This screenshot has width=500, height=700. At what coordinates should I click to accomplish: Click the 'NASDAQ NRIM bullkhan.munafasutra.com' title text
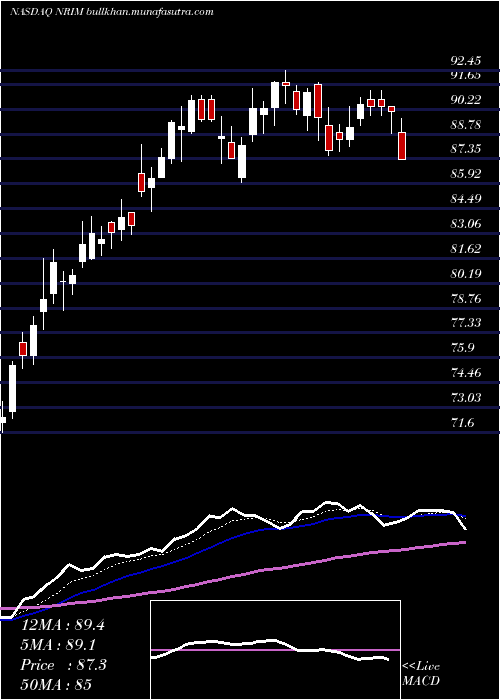click(x=111, y=12)
